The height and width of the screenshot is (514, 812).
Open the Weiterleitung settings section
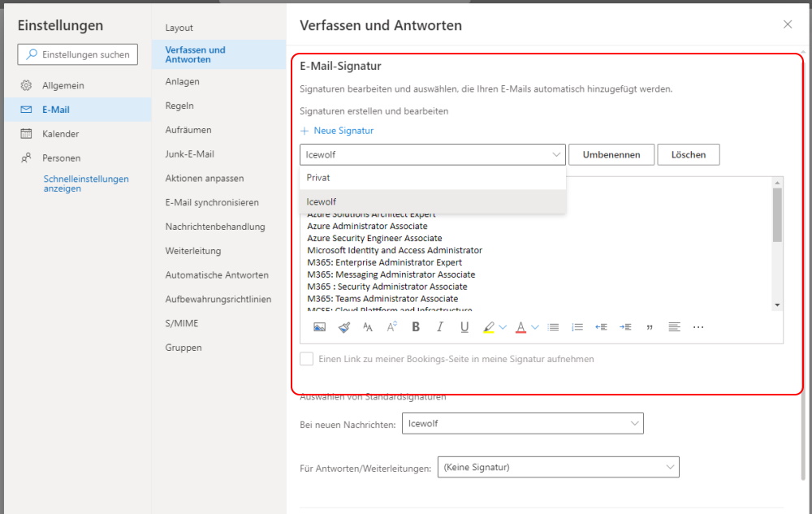[192, 251]
